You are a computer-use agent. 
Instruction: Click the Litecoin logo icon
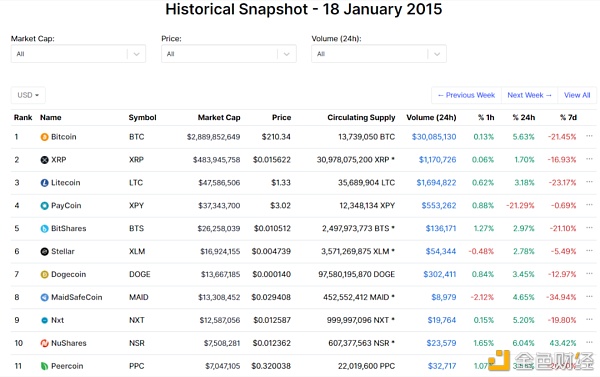click(x=44, y=183)
